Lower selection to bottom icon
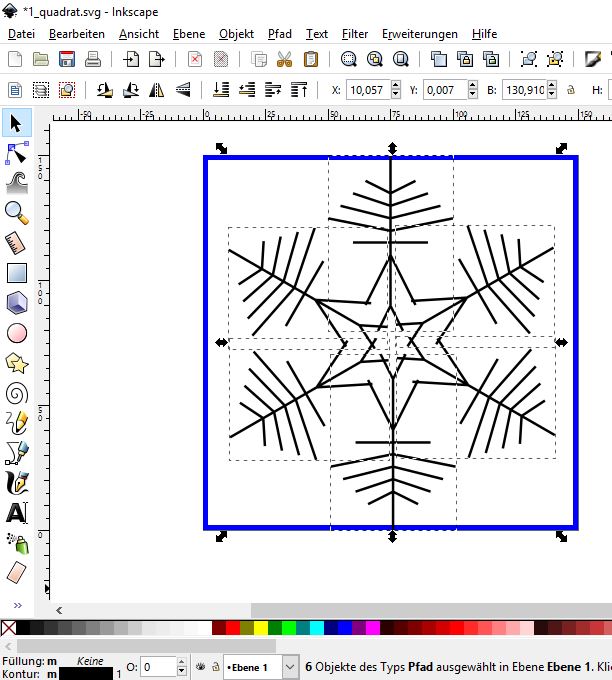The image size is (612, 680). pyautogui.click(x=221, y=90)
